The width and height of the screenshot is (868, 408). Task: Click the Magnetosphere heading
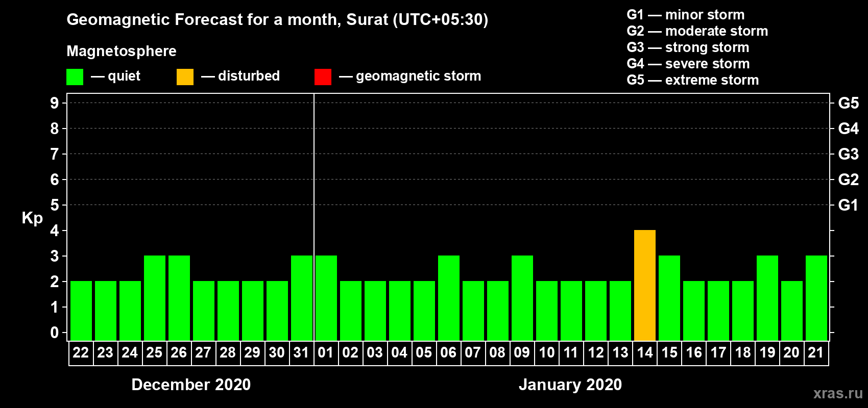(122, 52)
